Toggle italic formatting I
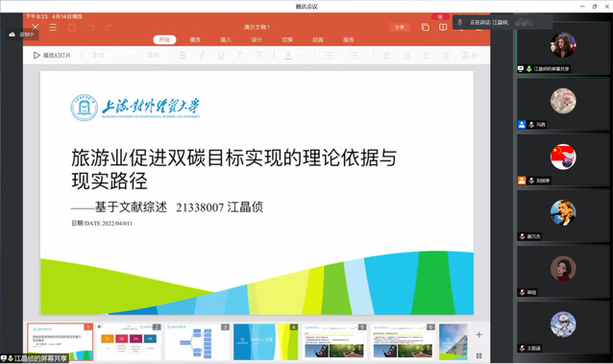The height and width of the screenshot is (364, 613). coord(202,56)
